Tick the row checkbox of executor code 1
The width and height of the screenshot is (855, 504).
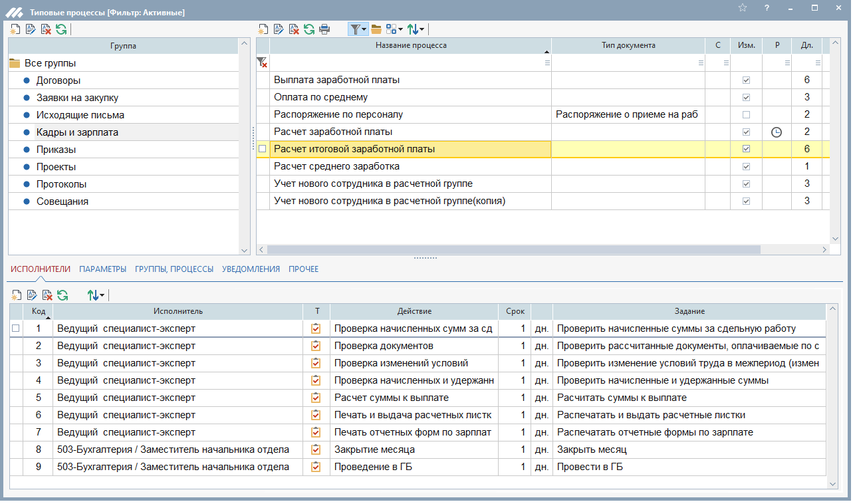pos(16,328)
